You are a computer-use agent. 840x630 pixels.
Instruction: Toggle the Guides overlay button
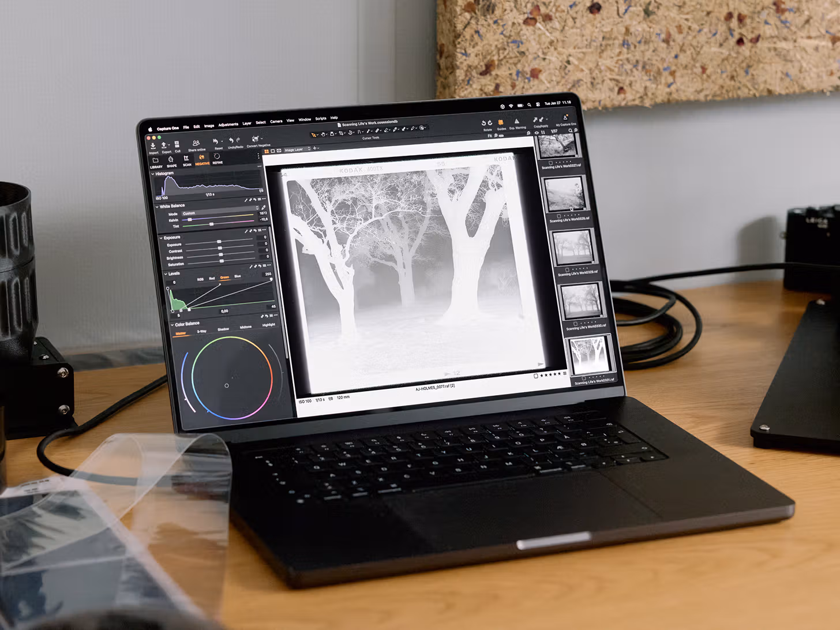(501, 122)
